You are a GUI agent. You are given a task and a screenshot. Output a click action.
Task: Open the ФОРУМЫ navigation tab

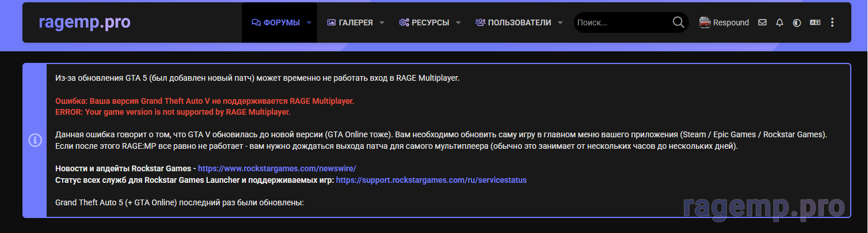(276, 22)
